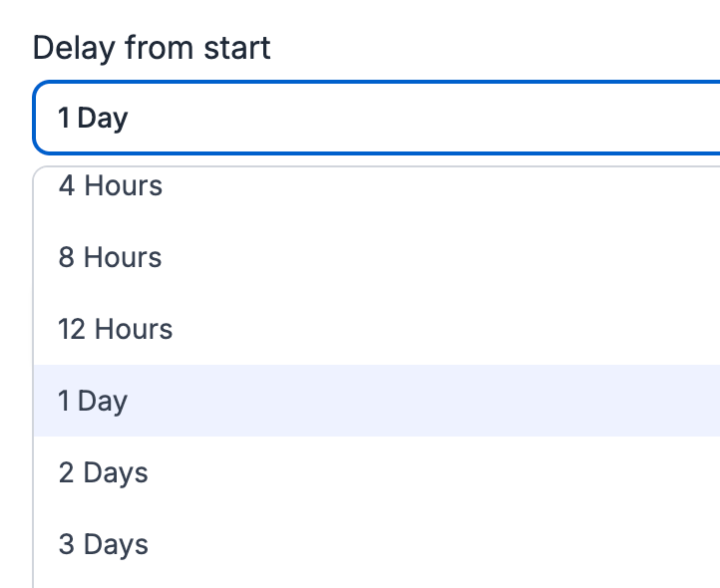
Task: Pick the 12 Hours delay option
Action: coord(377,329)
